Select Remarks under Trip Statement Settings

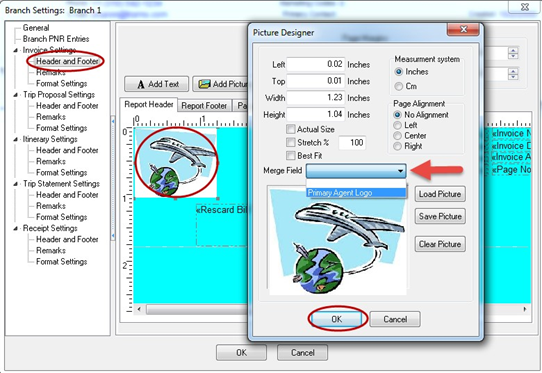click(x=51, y=206)
